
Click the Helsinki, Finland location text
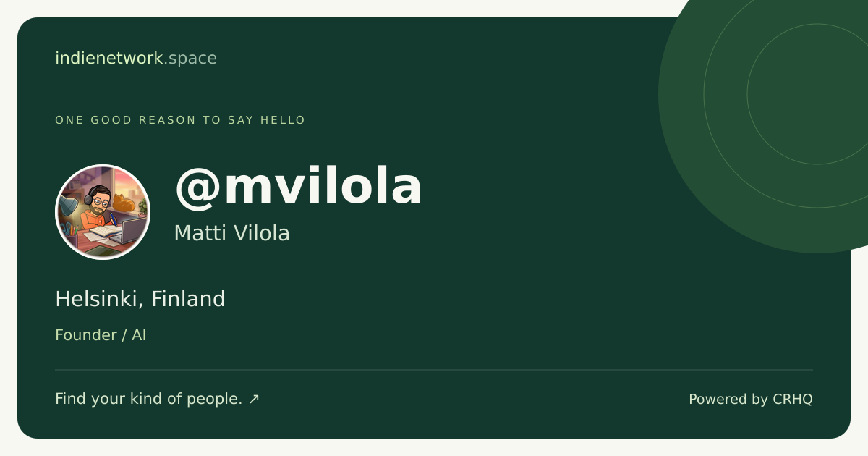click(140, 299)
